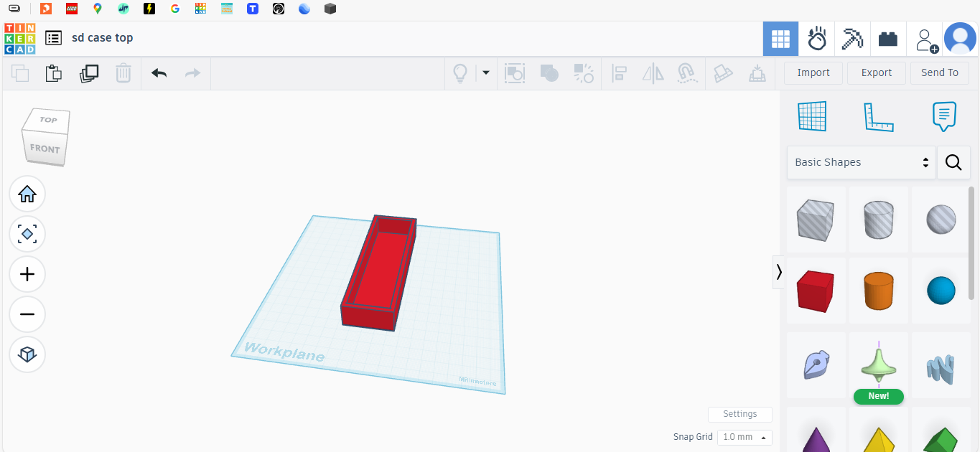Click the design name sd case top

point(103,38)
